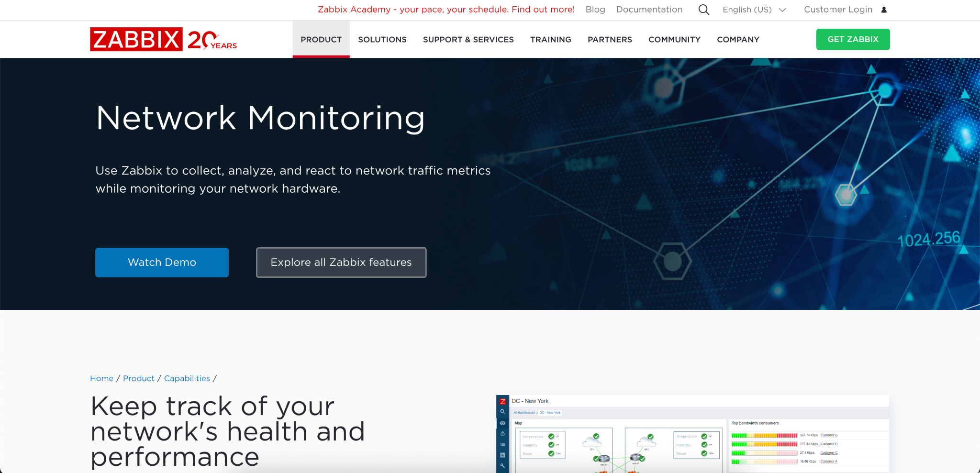Click the red Z logo in dashboard preview
Viewport: 980px width, 473px height.
click(x=502, y=401)
